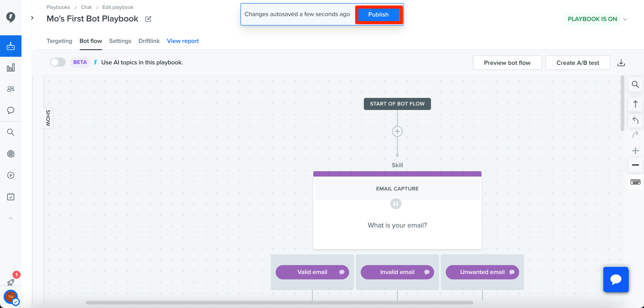This screenshot has height=308, width=644.
Task: Click the Publish button
Action: pyautogui.click(x=378, y=15)
